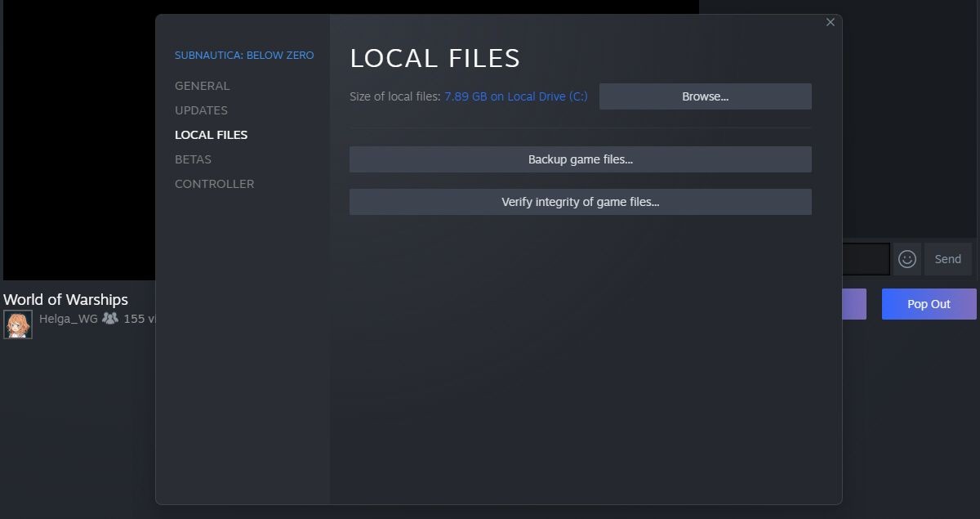Focus the chat message input field
This screenshot has width=980, height=519.
click(x=866, y=259)
